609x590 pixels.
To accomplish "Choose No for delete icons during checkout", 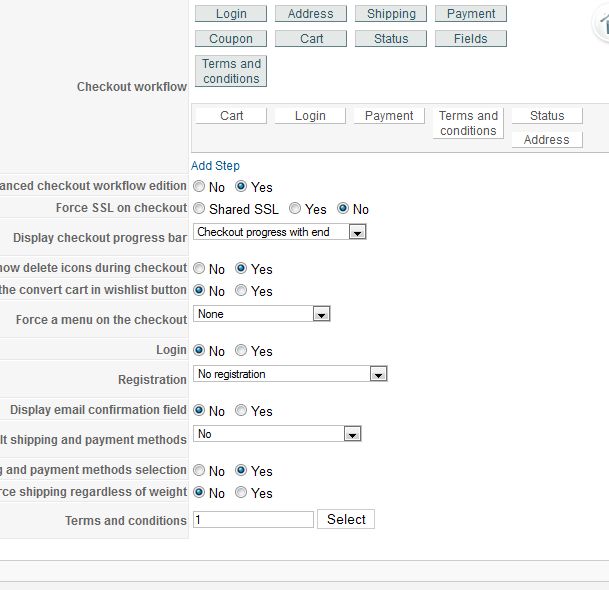I will pos(200,269).
